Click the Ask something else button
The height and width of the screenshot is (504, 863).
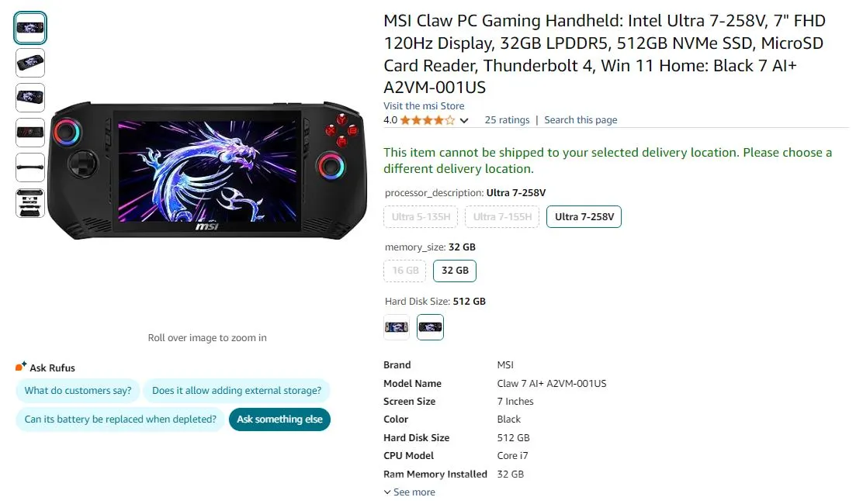279,419
